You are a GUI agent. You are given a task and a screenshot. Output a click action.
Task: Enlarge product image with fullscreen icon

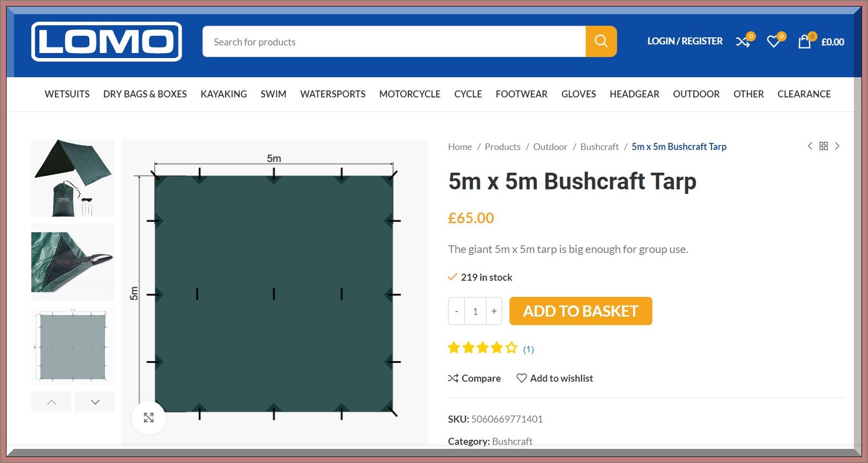pyautogui.click(x=148, y=418)
